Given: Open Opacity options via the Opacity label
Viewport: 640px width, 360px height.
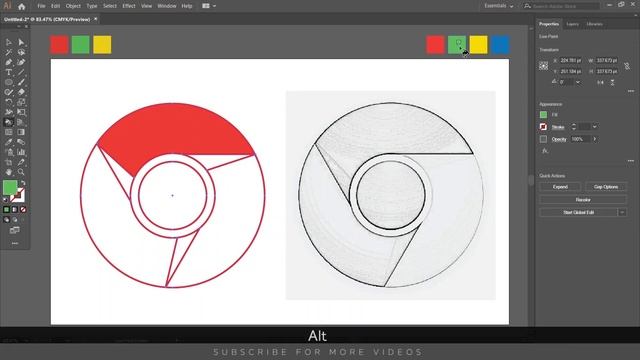Looking at the screenshot, I should 559,139.
